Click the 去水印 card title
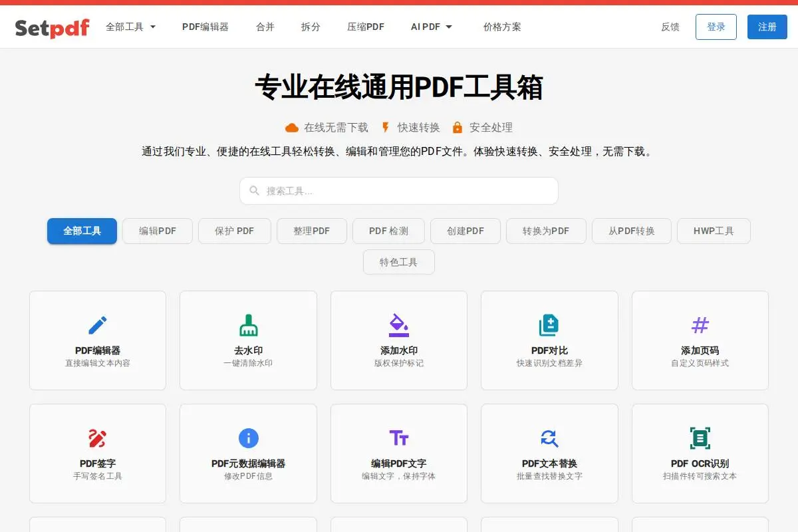This screenshot has height=532, width=798. [249, 350]
